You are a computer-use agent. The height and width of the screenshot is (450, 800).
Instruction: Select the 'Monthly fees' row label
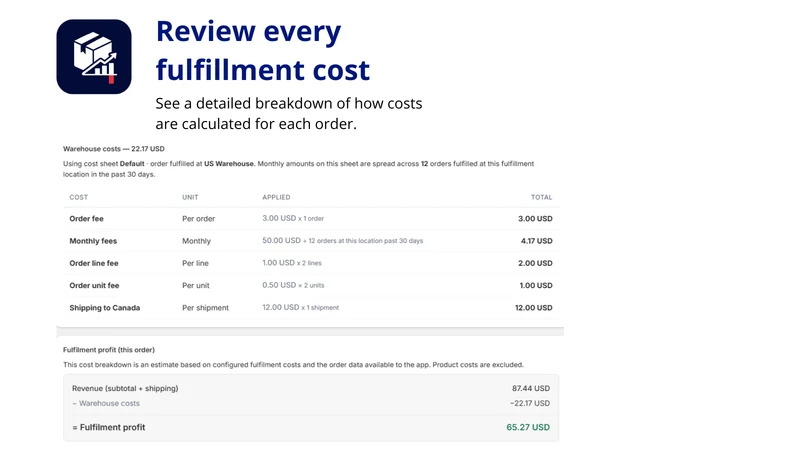pos(93,241)
